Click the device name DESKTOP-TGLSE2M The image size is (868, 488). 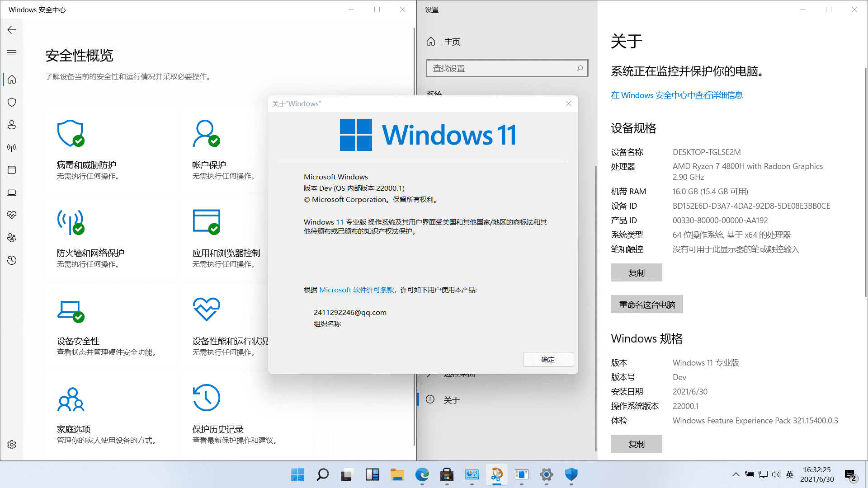click(x=707, y=152)
